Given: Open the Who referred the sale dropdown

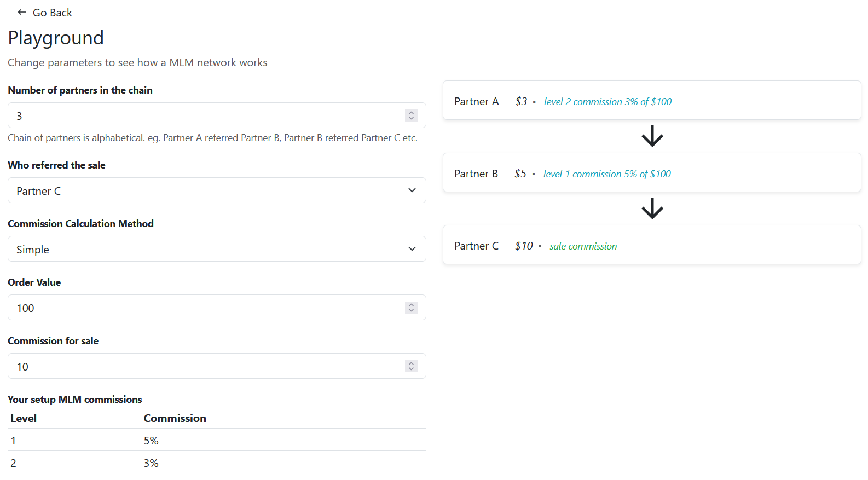Looking at the screenshot, I should pyautogui.click(x=216, y=190).
